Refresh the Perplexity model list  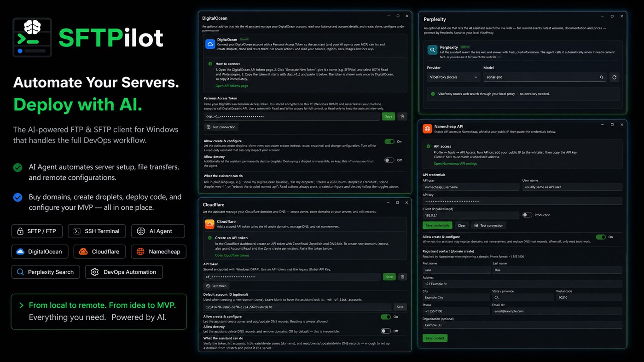click(614, 77)
